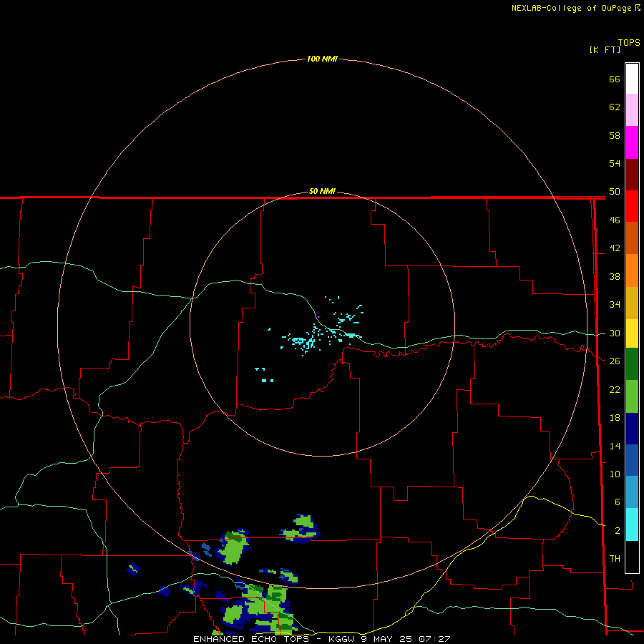The width and height of the screenshot is (644, 644).
Task: Pick the light green 22 kft swatch
Action: point(632,396)
